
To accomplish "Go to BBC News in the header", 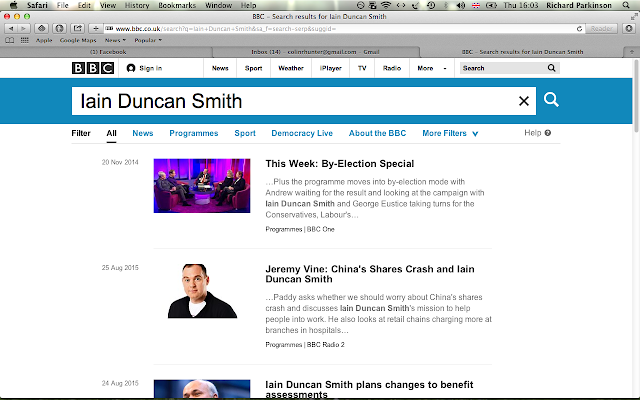I will [x=220, y=68].
